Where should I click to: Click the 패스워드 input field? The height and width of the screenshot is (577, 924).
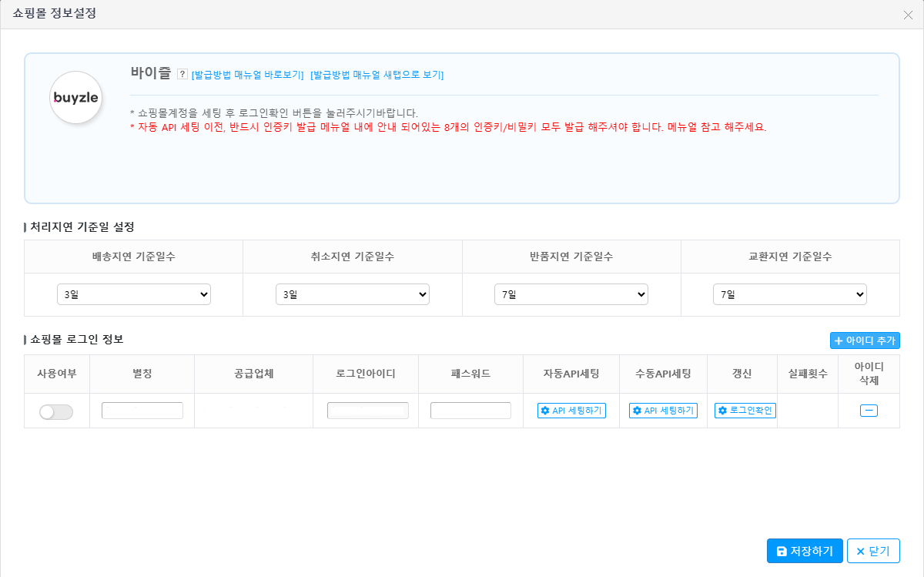click(x=470, y=411)
